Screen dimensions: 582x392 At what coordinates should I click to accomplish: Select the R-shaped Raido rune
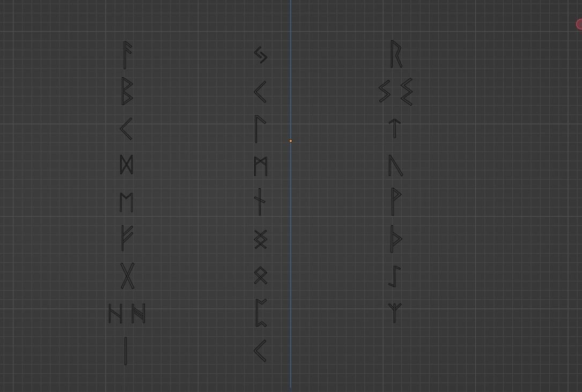[396, 54]
